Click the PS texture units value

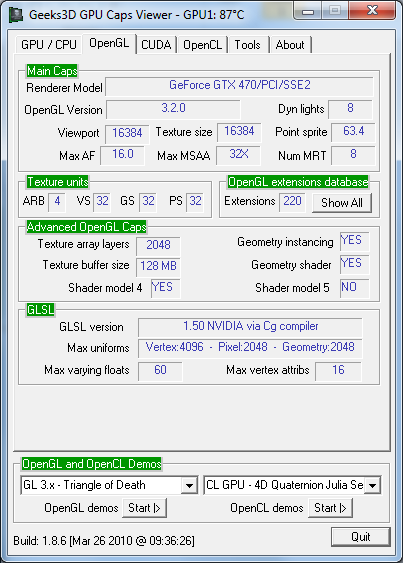point(195,202)
